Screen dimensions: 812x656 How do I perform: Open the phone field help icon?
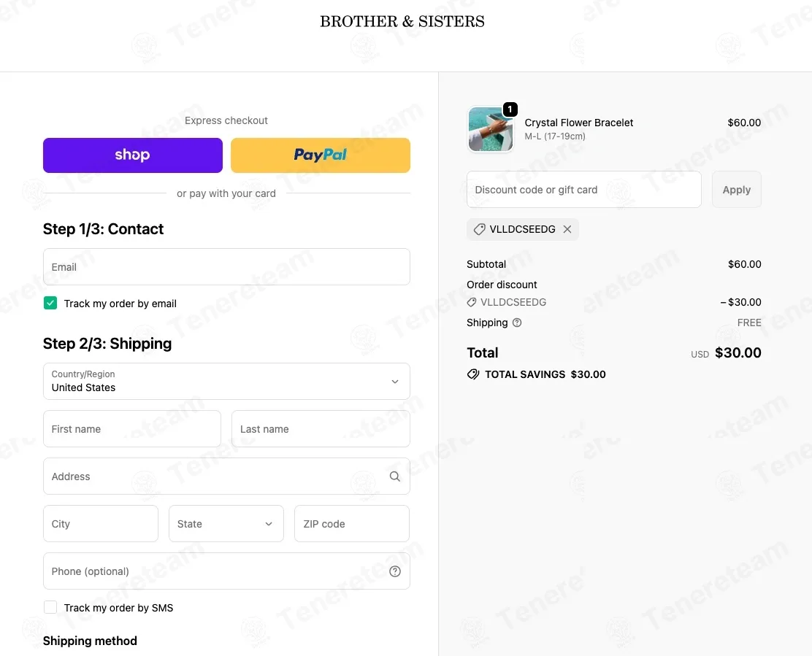click(394, 571)
